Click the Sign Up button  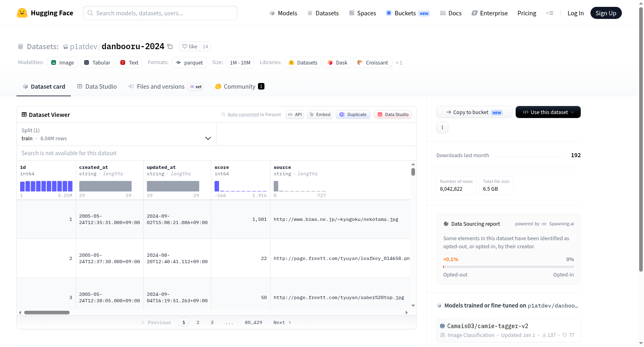(x=606, y=13)
